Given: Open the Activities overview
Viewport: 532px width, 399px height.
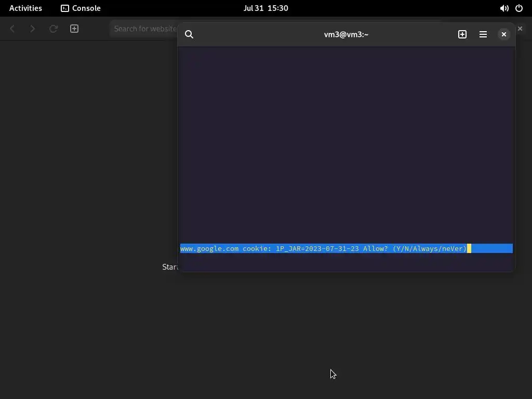Looking at the screenshot, I should pyautogui.click(x=25, y=8).
